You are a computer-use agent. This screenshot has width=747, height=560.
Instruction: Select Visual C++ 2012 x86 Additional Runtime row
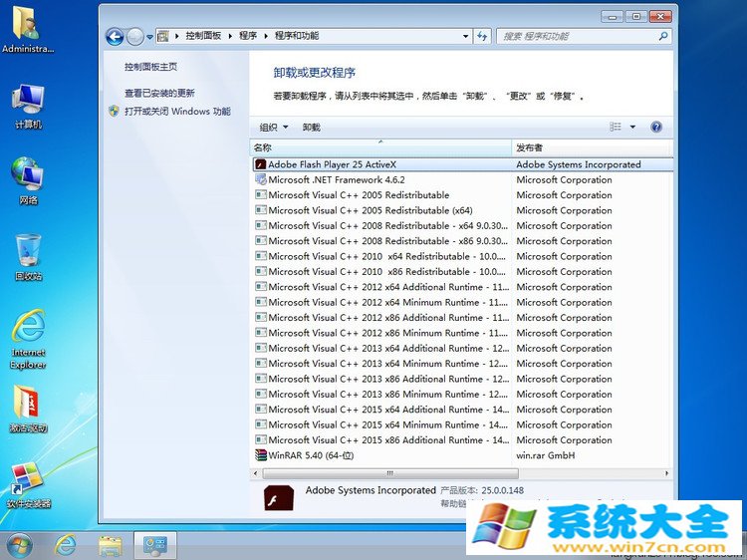[461, 318]
